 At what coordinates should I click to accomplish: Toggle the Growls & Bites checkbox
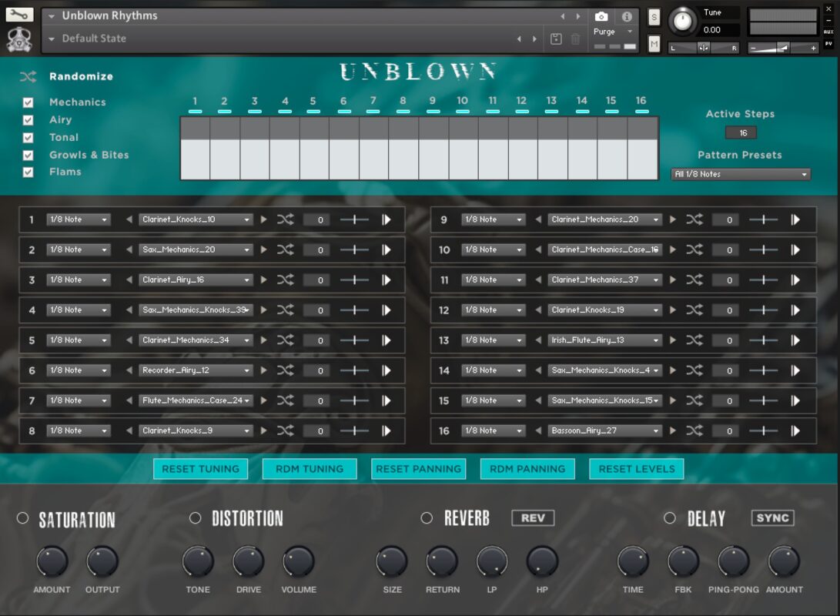28,155
